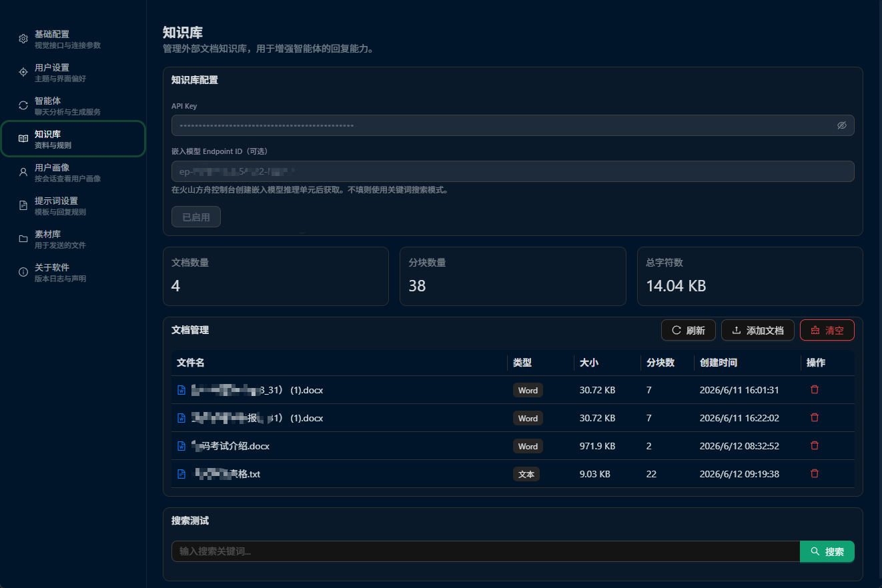Navigate to 提示词设置 in sidebar
This screenshot has width=882, height=588.
(x=73, y=205)
